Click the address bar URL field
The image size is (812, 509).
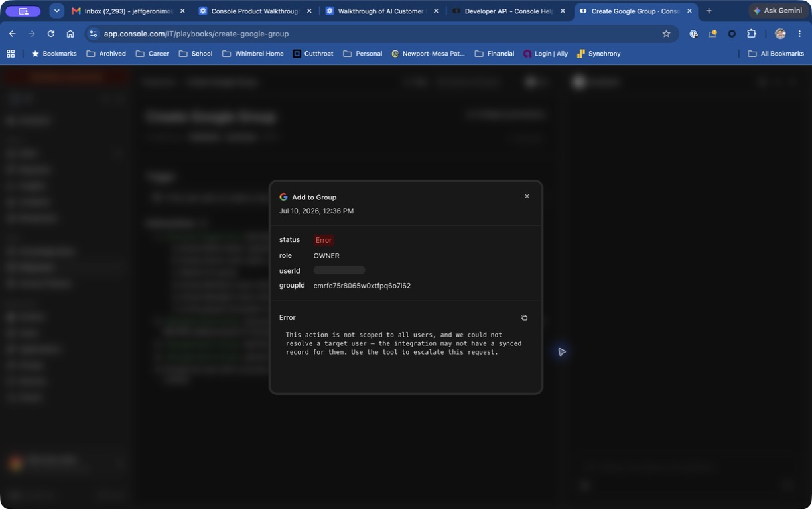pos(381,34)
